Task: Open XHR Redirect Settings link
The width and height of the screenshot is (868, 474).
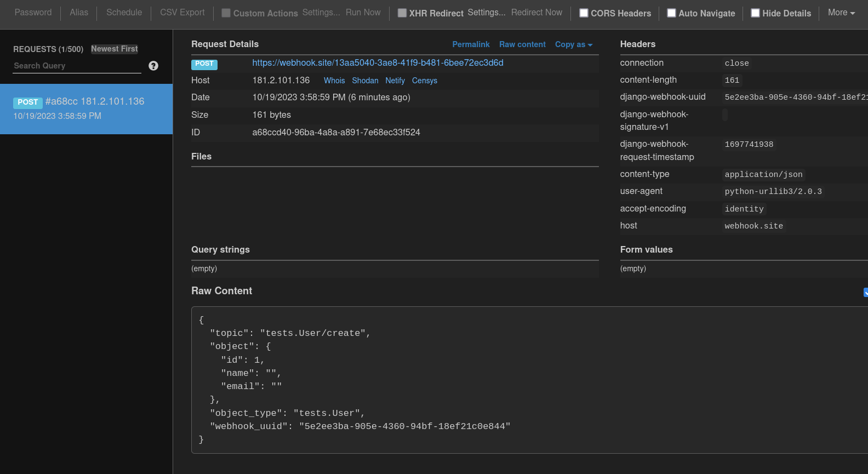Action: click(x=487, y=12)
